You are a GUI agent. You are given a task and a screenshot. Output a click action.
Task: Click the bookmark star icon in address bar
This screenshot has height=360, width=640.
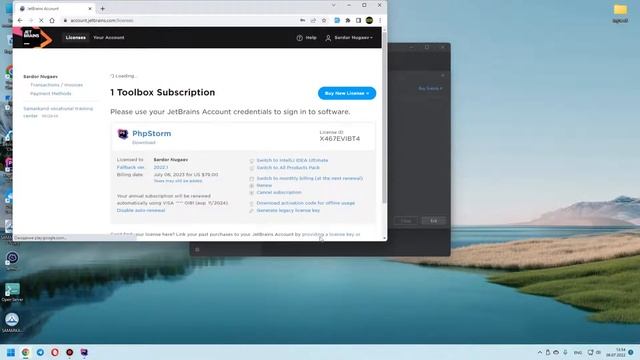(x=324, y=20)
